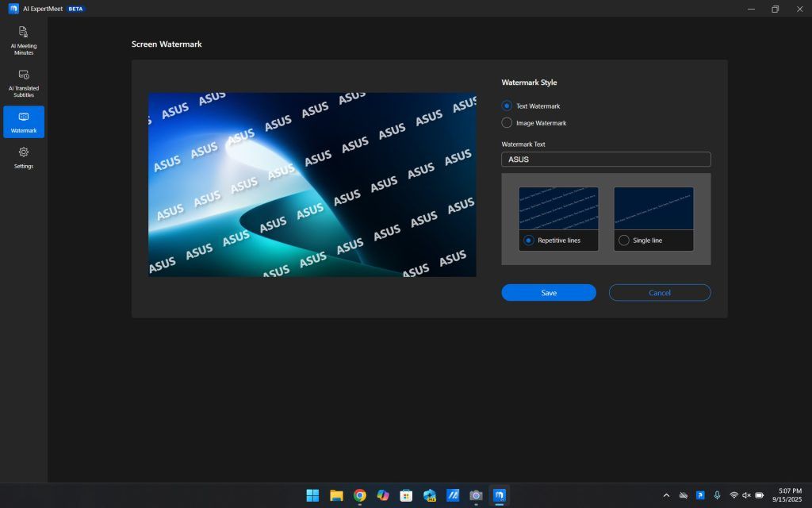Select the Watermark sidebar item
The height and width of the screenshot is (508, 812).
tap(23, 121)
